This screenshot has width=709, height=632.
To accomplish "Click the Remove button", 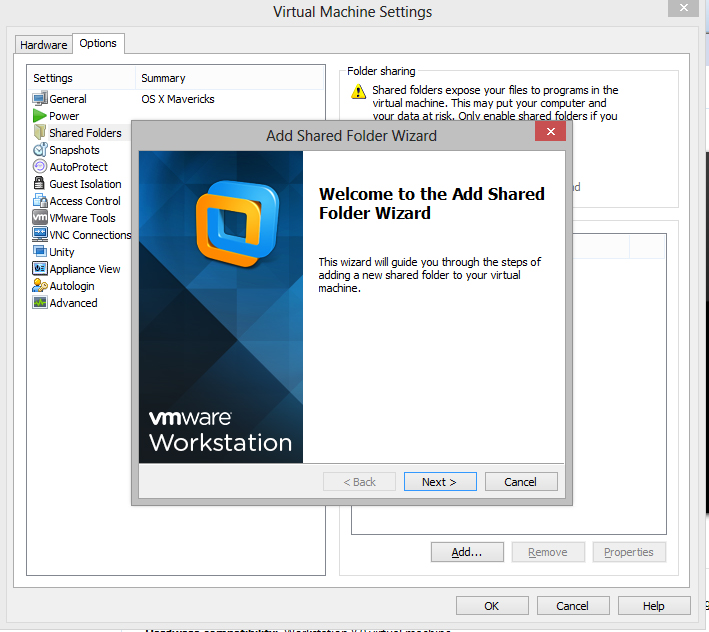I will 548,552.
